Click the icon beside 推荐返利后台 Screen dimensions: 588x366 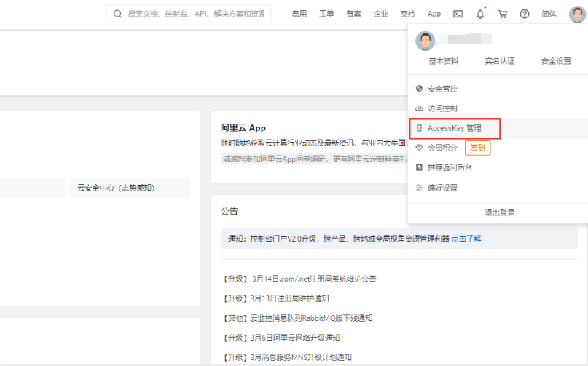click(419, 167)
